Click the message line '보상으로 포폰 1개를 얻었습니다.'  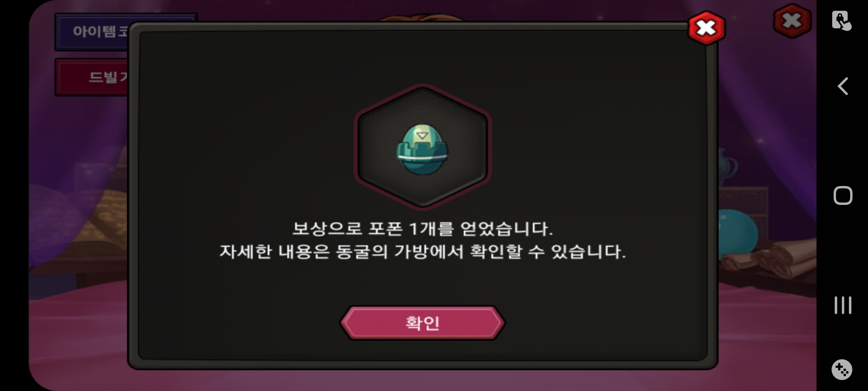[422, 229]
